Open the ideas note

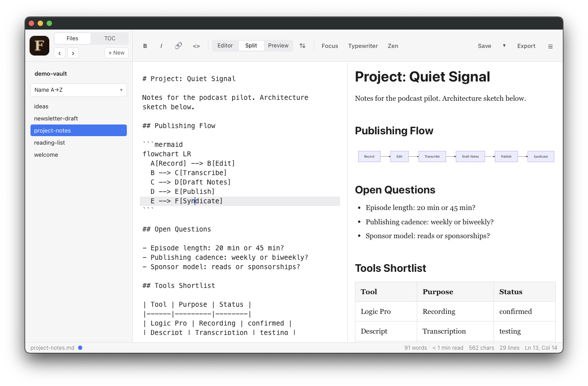coord(78,107)
